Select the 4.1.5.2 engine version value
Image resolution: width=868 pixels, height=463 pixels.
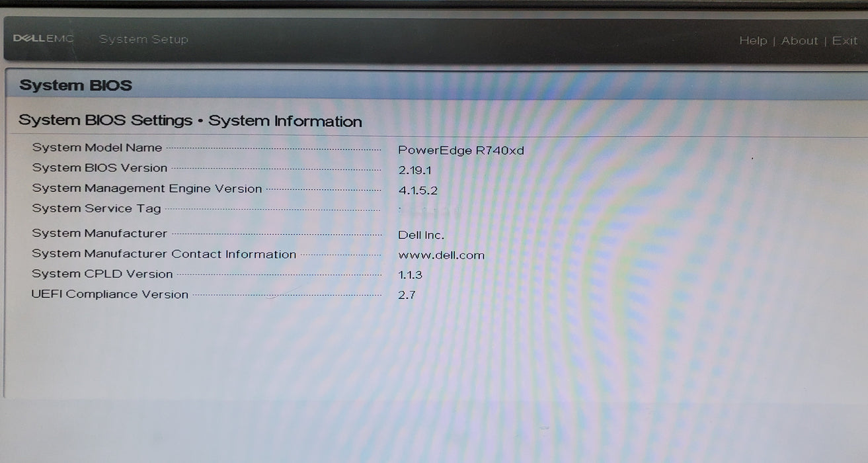point(416,190)
